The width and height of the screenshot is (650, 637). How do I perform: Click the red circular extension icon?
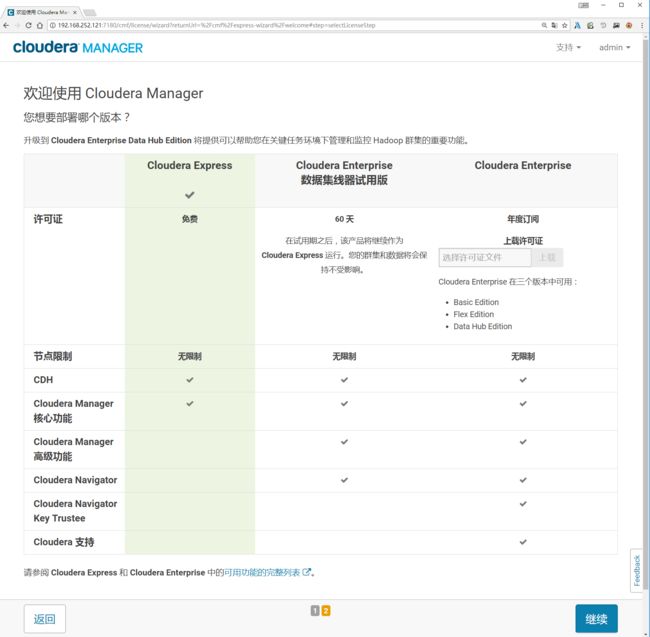pos(629,25)
